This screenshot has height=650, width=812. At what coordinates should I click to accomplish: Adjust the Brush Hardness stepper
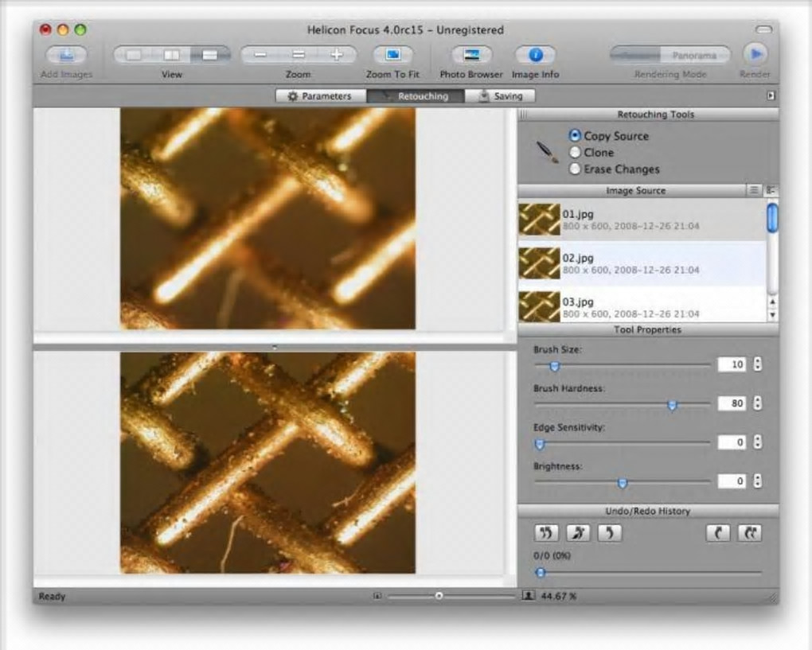(x=757, y=403)
